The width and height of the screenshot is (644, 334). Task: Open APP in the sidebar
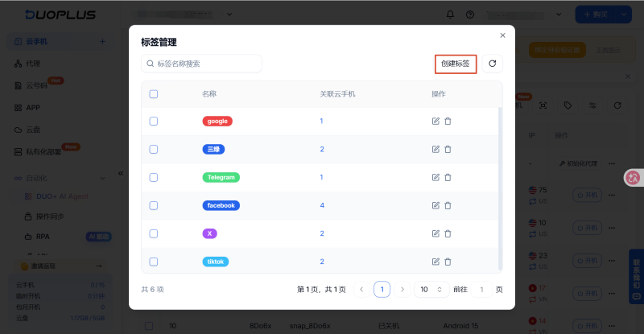33,108
